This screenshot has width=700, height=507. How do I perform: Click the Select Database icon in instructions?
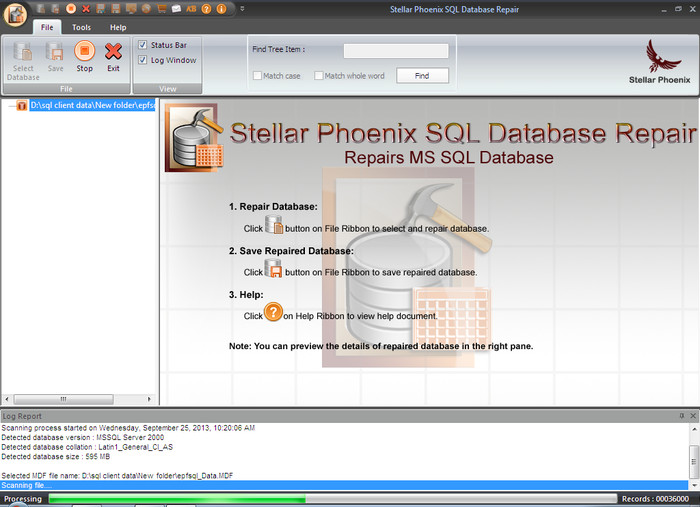point(274,224)
